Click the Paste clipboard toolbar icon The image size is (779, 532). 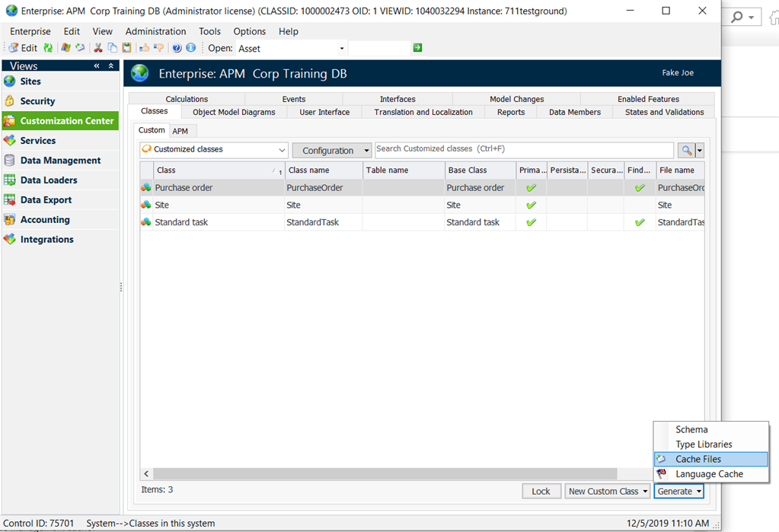(x=126, y=48)
